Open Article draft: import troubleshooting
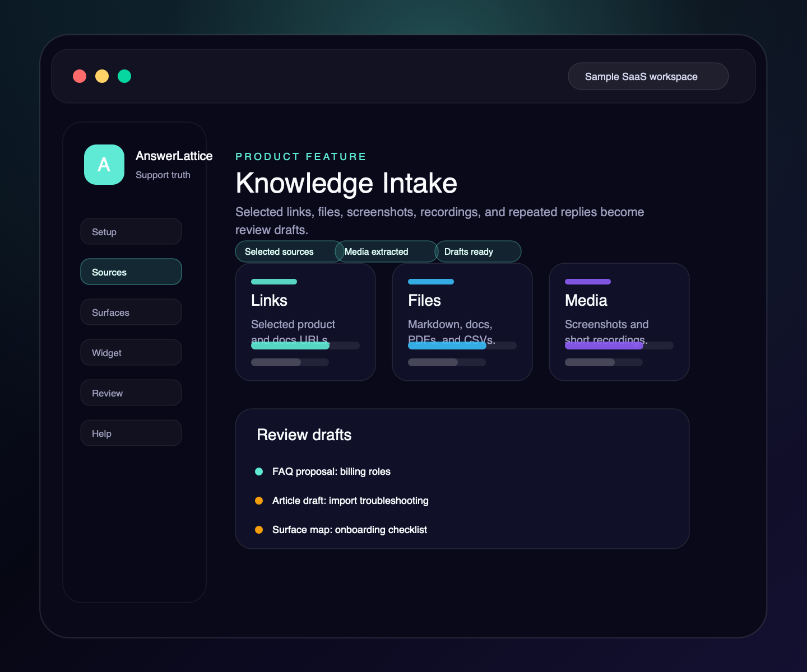This screenshot has width=807, height=672. 350,501
